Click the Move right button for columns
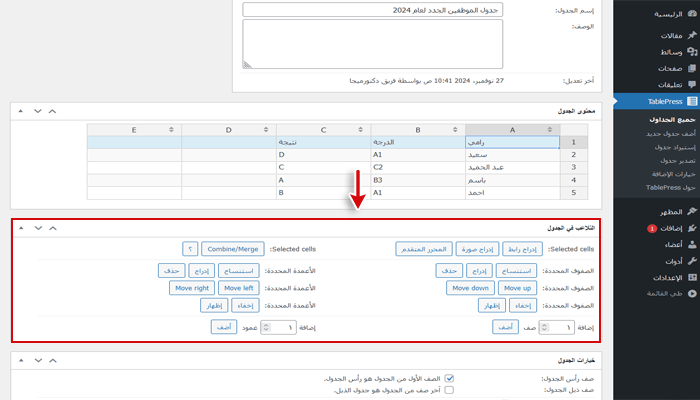This screenshot has width=700, height=400. click(x=190, y=288)
